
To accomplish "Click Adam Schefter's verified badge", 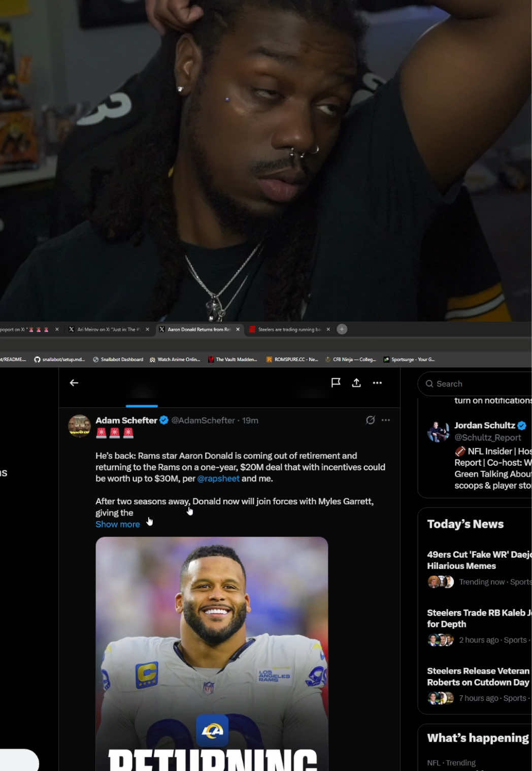I will pyautogui.click(x=164, y=420).
